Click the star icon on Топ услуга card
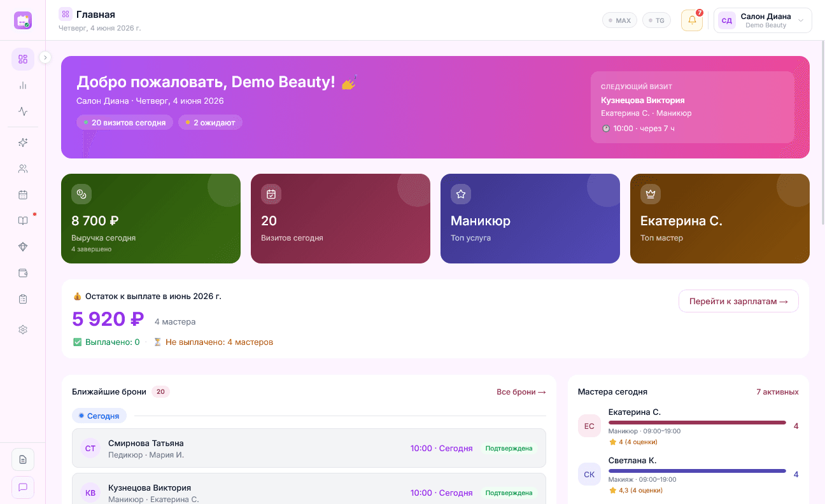The image size is (825, 504). pyautogui.click(x=461, y=194)
